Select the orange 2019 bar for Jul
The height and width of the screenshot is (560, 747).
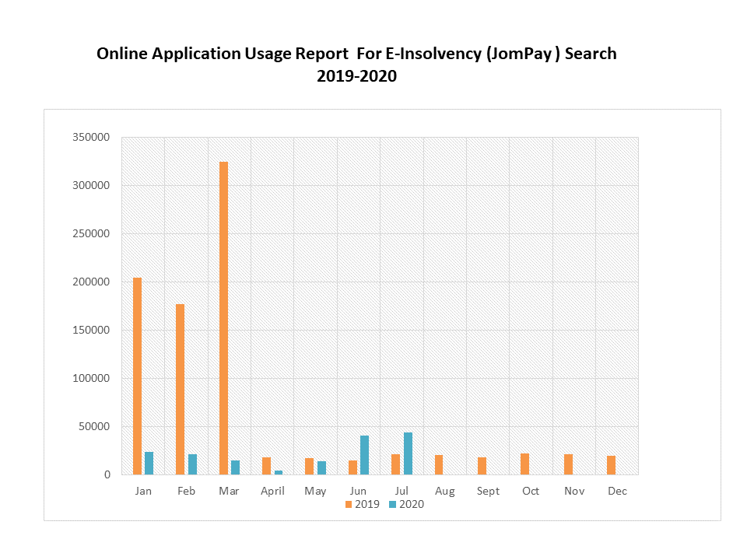pyautogui.click(x=395, y=465)
